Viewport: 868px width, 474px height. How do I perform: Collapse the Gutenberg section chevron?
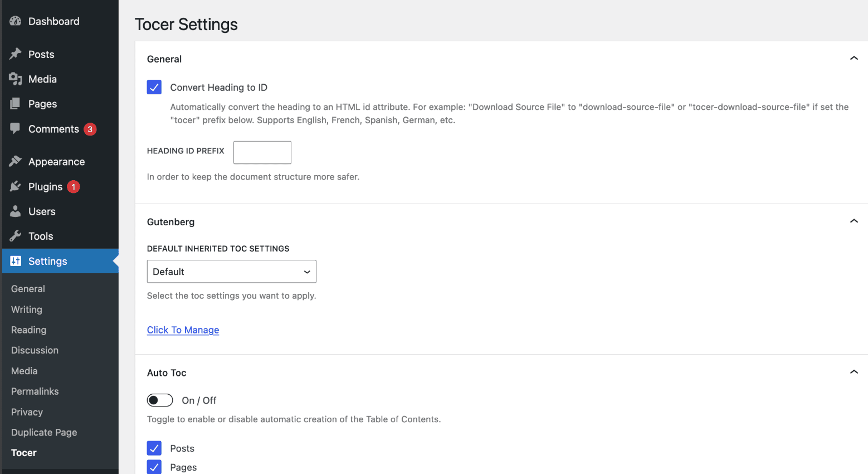(854, 221)
